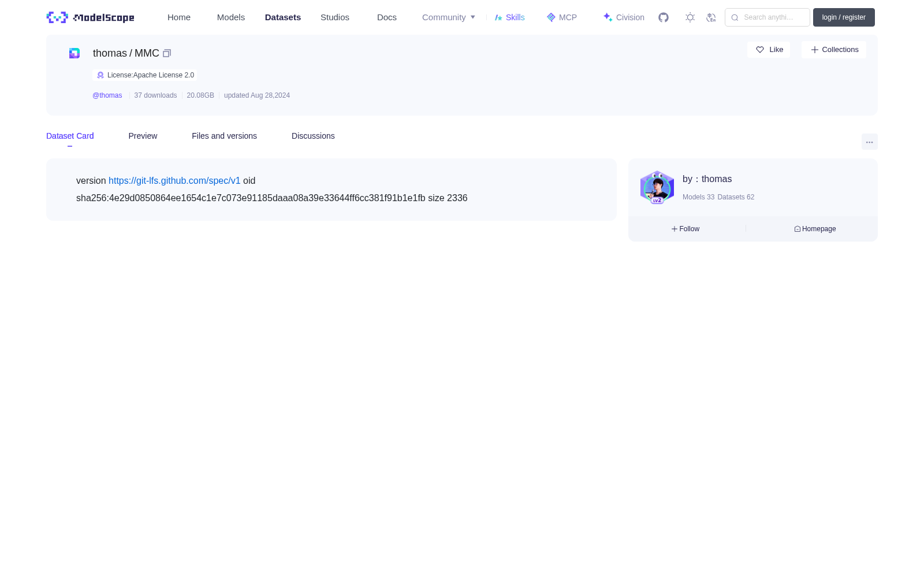
Task: Copy the dataset name thomas/MMC
Action: [167, 53]
